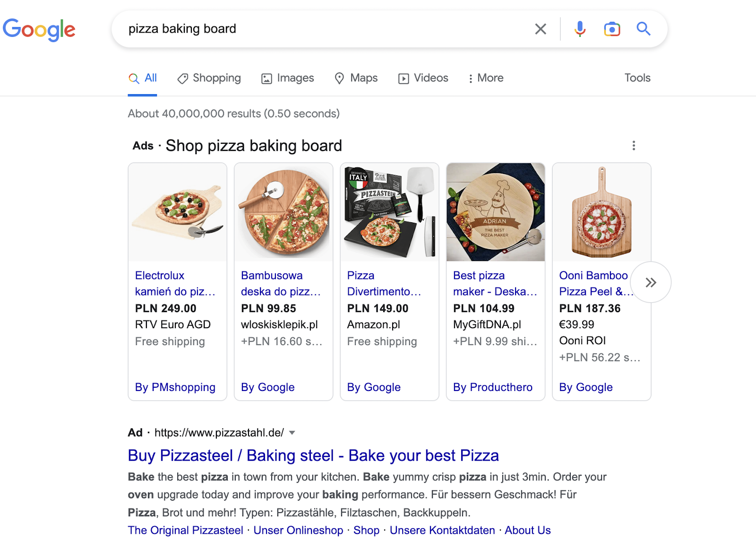Open the Electrolux pizza stone product image
This screenshot has width=756, height=557.
point(178,212)
